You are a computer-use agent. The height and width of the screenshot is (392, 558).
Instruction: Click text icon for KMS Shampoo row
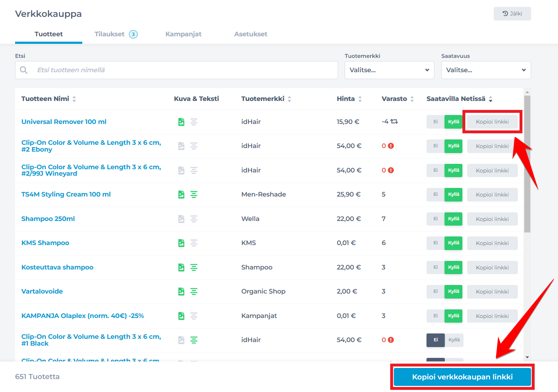(x=194, y=243)
